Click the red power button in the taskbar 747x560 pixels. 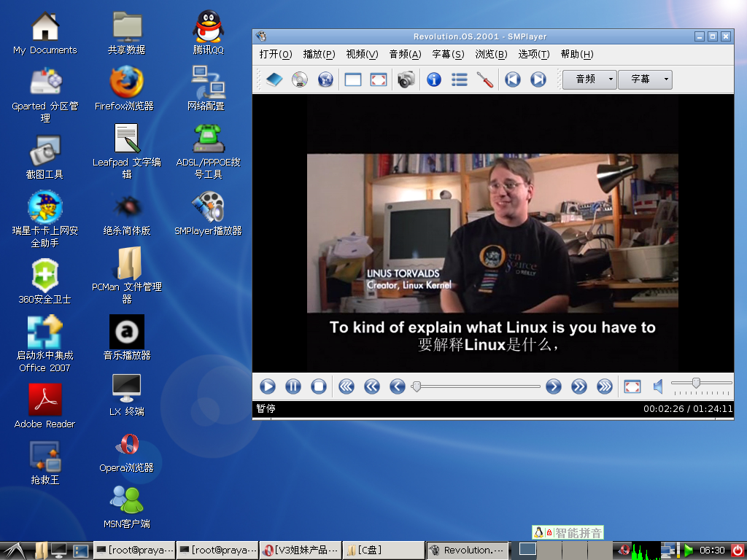(737, 551)
